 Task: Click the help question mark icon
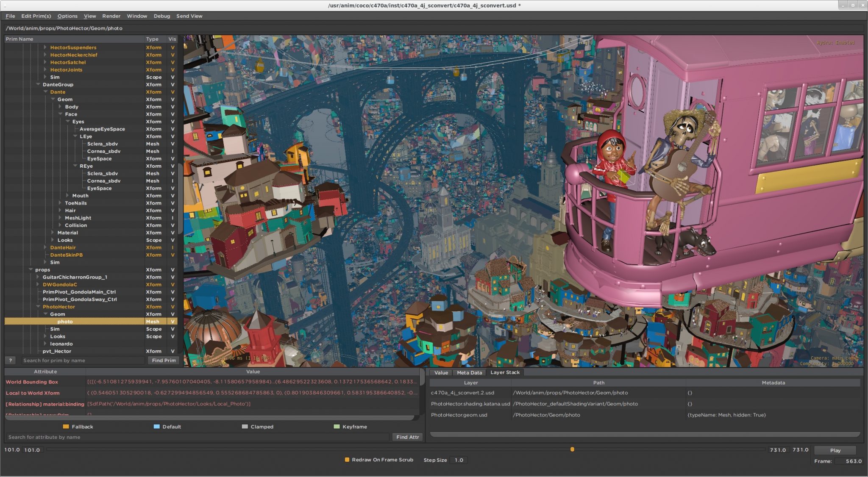point(10,360)
